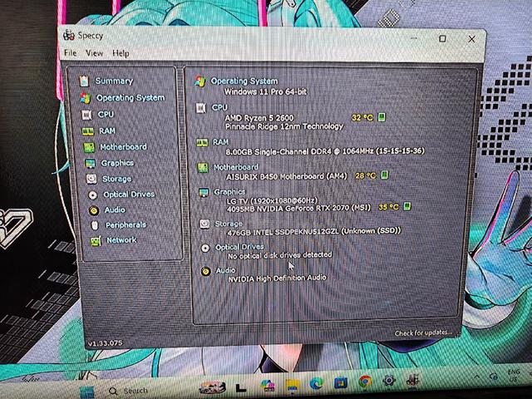Open the Optical Drives sidebar icon
This screenshot has height=399, width=532.
(92, 195)
